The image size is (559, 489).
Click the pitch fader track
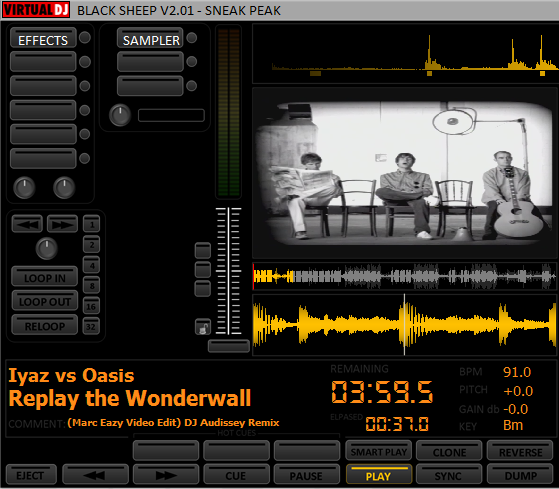point(229,271)
